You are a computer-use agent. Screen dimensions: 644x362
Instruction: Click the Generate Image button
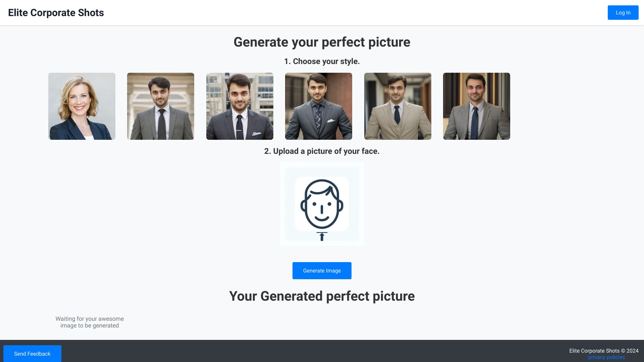click(322, 270)
